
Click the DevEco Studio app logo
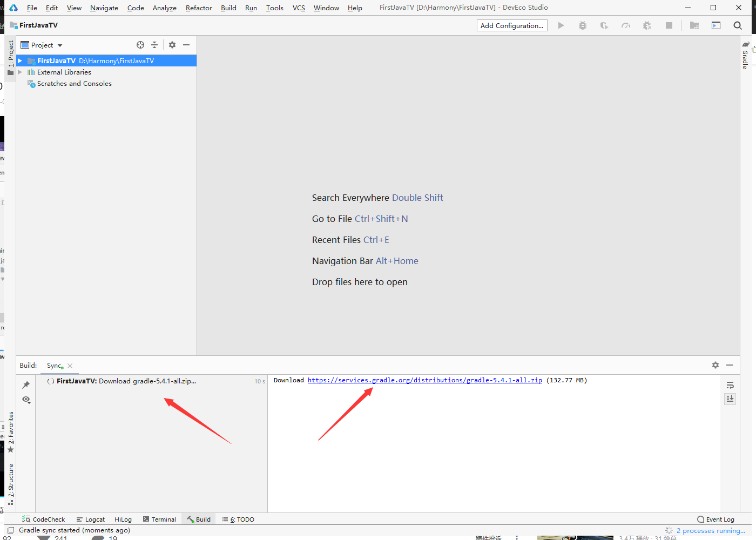pos(13,8)
